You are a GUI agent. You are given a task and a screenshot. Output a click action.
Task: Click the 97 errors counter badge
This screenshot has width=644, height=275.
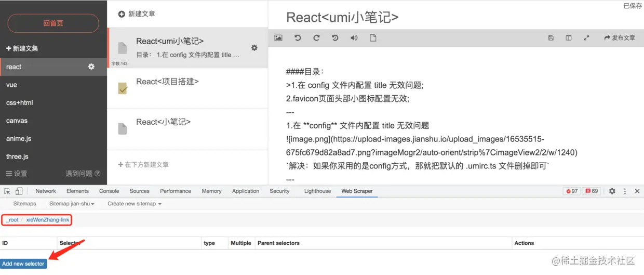pos(572,191)
